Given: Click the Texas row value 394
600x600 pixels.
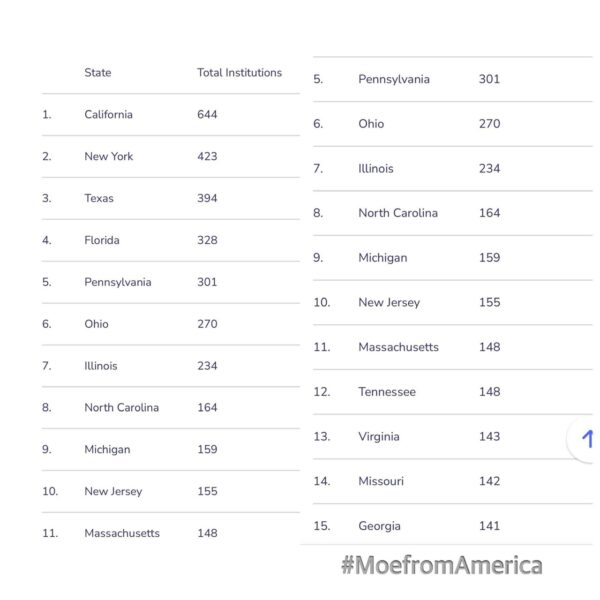Looking at the screenshot, I should coord(207,198).
